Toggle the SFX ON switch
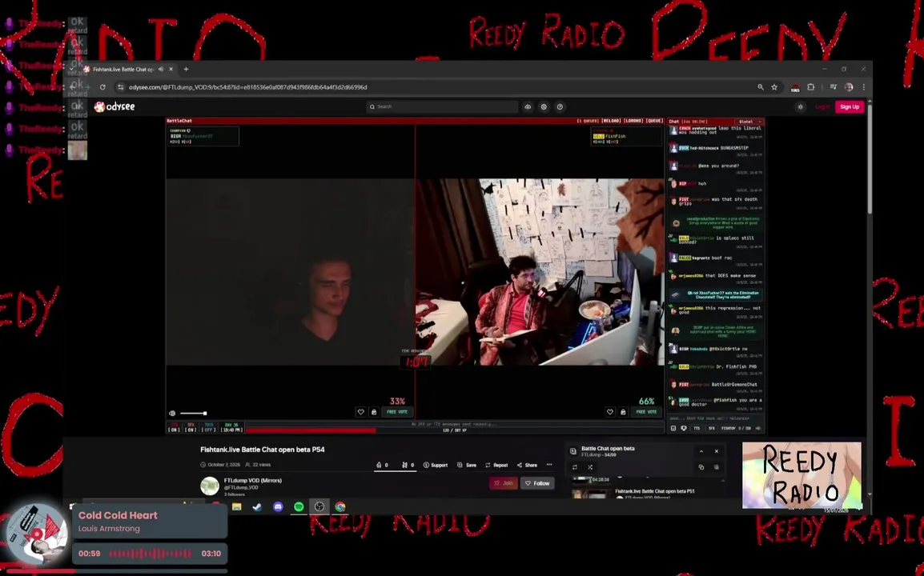Image resolution: width=924 pixels, height=576 pixels. pyautogui.click(x=191, y=427)
